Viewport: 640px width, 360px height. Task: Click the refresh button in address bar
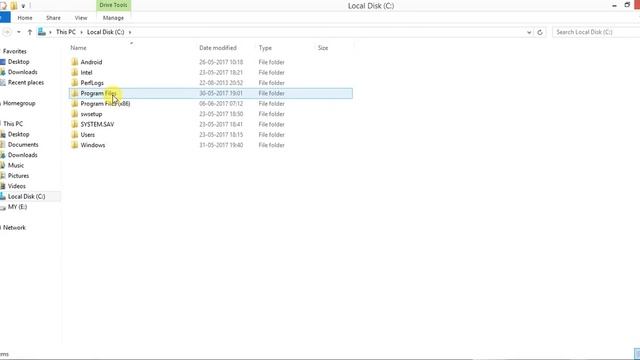(540, 32)
